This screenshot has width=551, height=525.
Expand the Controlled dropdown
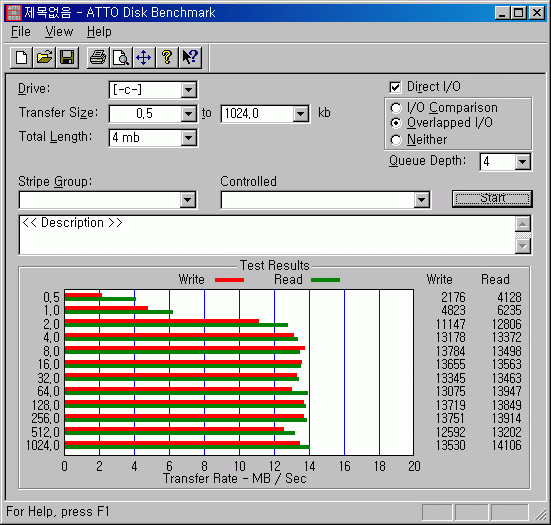coord(422,200)
